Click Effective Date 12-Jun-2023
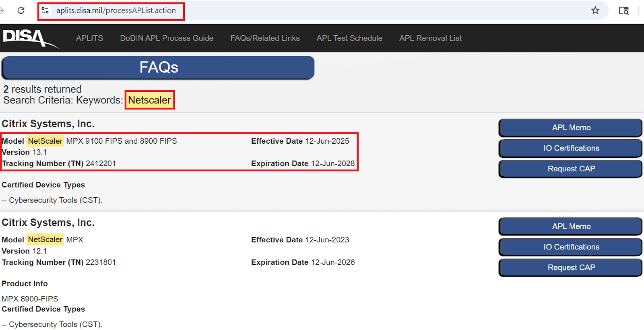The image size is (644, 330). click(x=300, y=240)
